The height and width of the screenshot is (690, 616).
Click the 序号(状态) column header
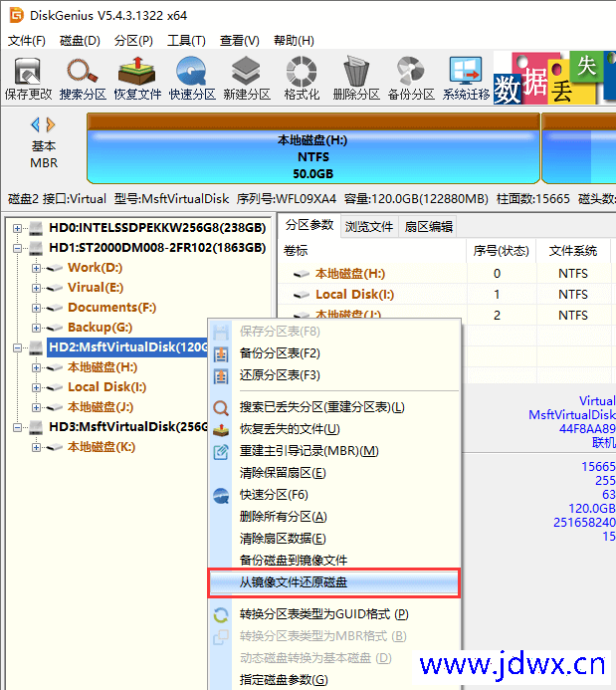coord(501,251)
